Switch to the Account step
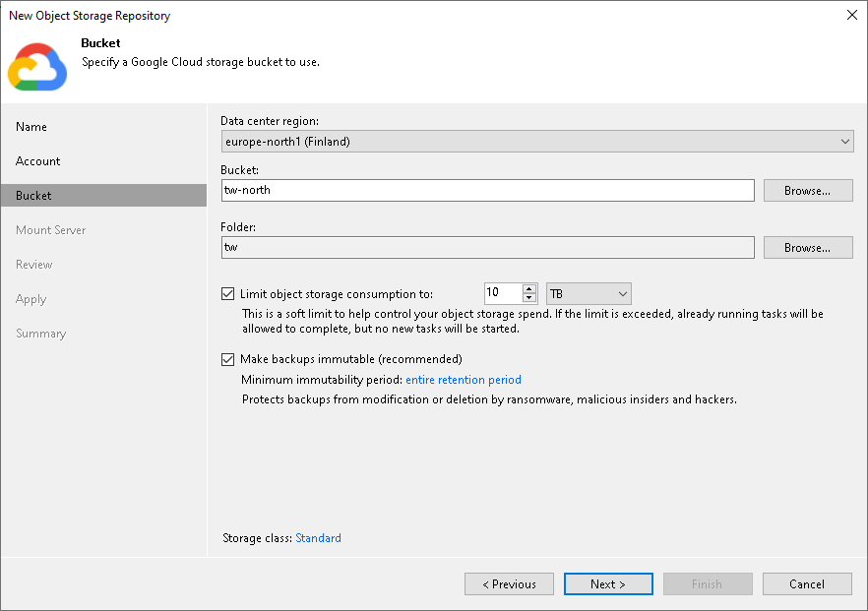Viewport: 868px width, 611px height. point(38,161)
